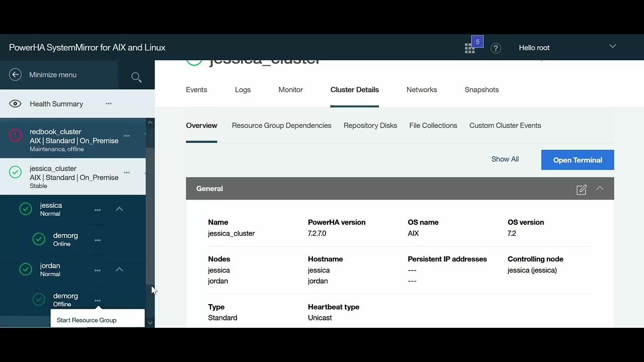Click the Minimize menu label
Image resolution: width=644 pixels, height=362 pixels.
tap(53, 74)
